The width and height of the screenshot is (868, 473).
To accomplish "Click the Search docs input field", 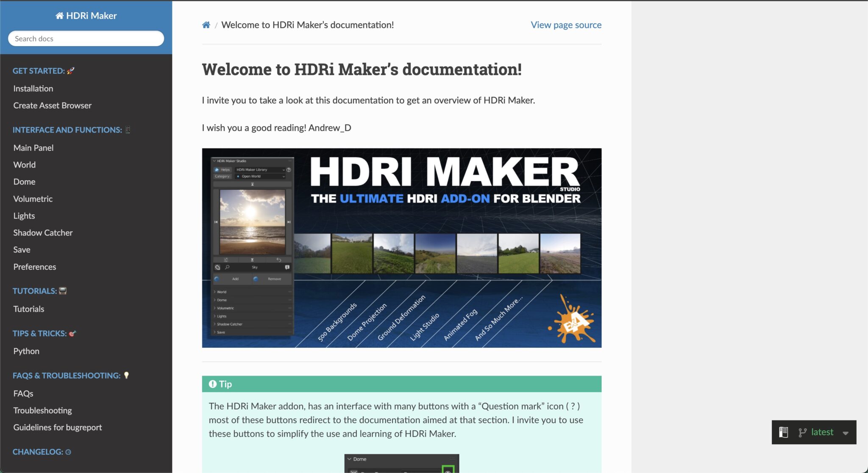I will [x=86, y=38].
